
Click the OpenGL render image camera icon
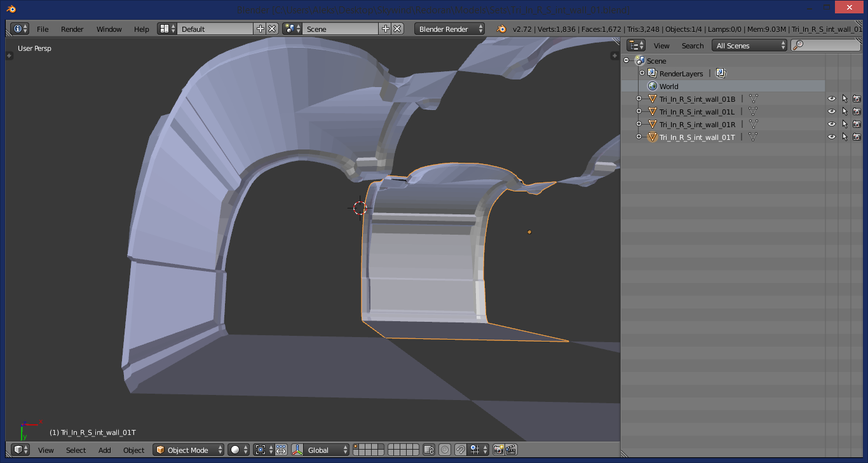tap(498, 450)
